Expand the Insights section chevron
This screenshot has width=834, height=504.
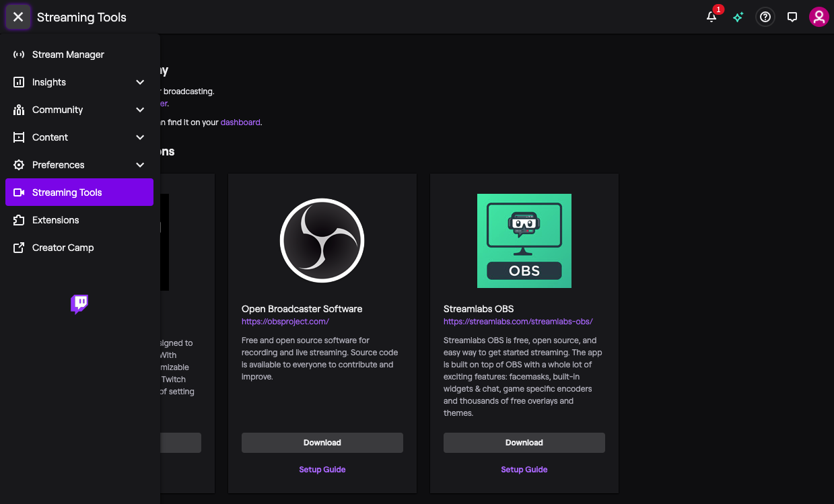(140, 82)
